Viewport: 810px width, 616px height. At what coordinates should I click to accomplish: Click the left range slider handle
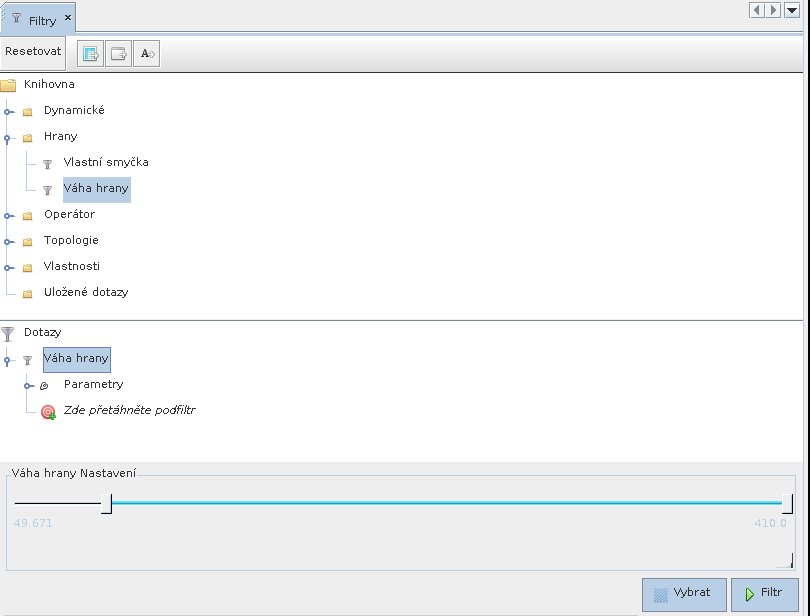pos(106,503)
